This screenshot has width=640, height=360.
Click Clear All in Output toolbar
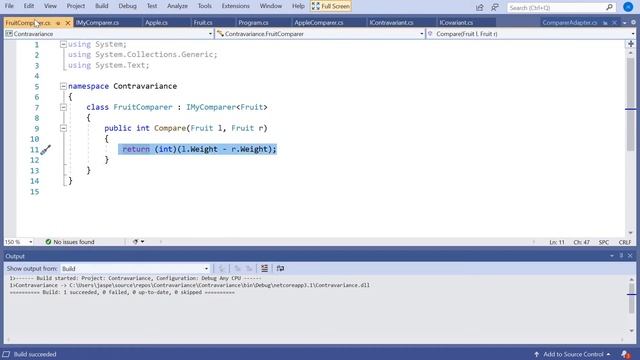(x=264, y=269)
